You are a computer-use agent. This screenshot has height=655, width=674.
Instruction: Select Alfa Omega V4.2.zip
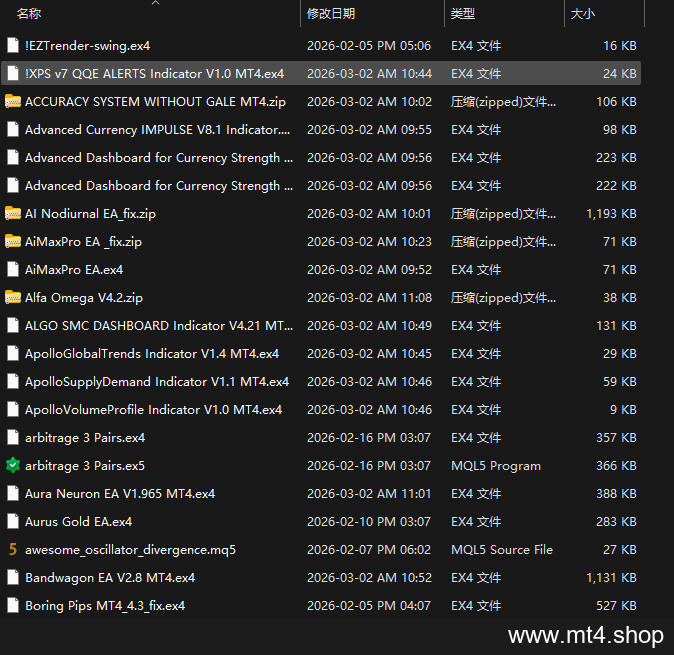[84, 297]
